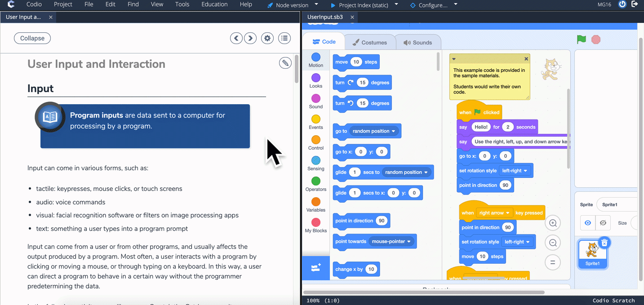Select the Code tab
The width and height of the screenshot is (644, 305).
tap(324, 42)
